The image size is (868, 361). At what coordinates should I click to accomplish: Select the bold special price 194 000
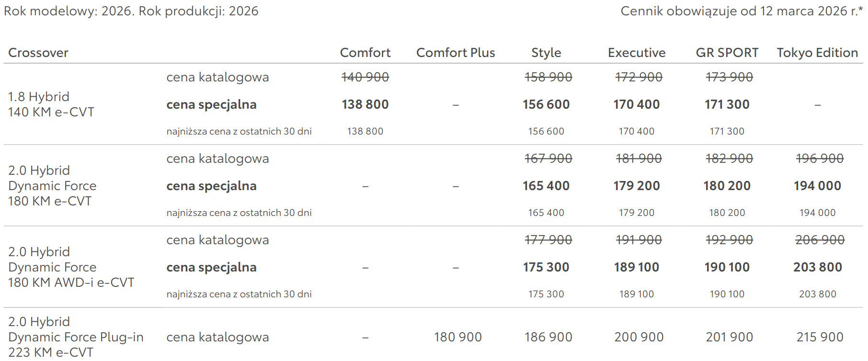pyautogui.click(x=817, y=186)
